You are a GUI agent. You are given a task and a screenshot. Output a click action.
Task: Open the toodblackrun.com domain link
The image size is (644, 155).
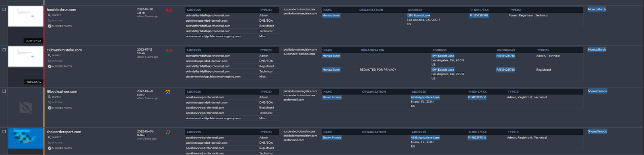coord(61,10)
